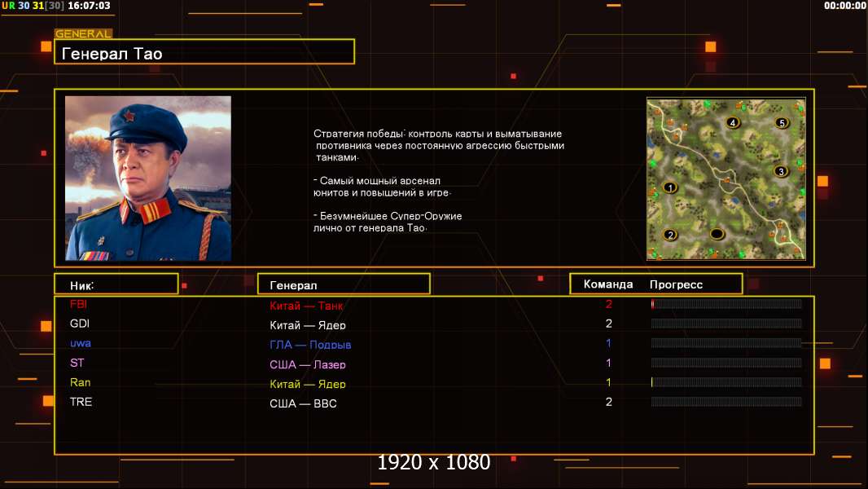Image resolution: width=868 pixels, height=489 pixels.
Task: Click США — ВВС general of TRE
Action: click(x=304, y=403)
